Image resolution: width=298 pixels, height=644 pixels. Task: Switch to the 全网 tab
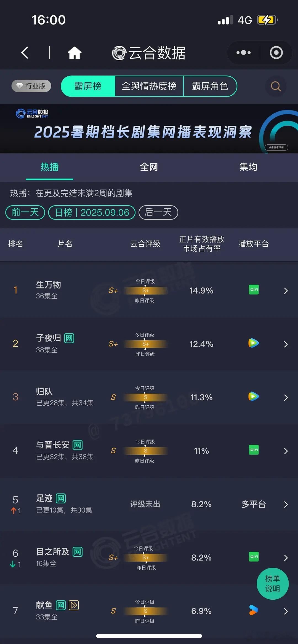coord(149,167)
